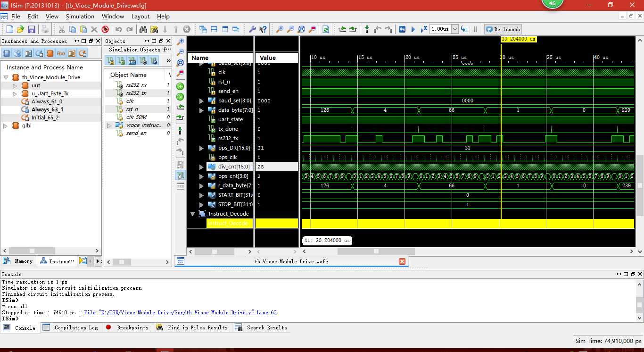Click the Step simulation icon
The image size is (644, 352).
point(464,29)
